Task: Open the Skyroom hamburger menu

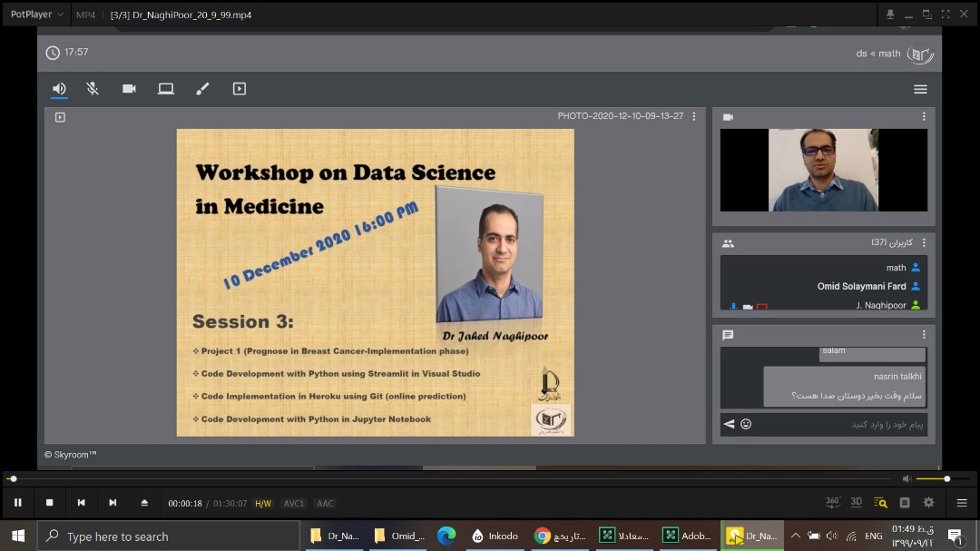Action: (x=920, y=89)
